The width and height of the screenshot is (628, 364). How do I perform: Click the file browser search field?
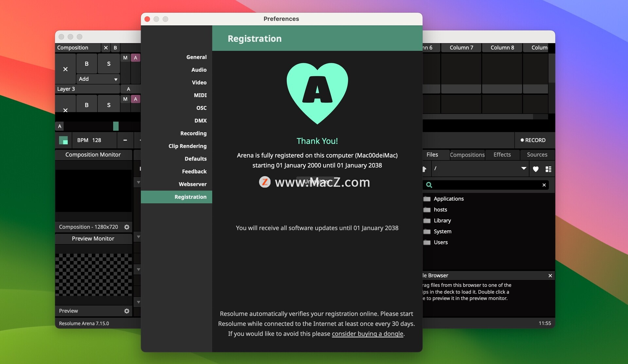[486, 185]
